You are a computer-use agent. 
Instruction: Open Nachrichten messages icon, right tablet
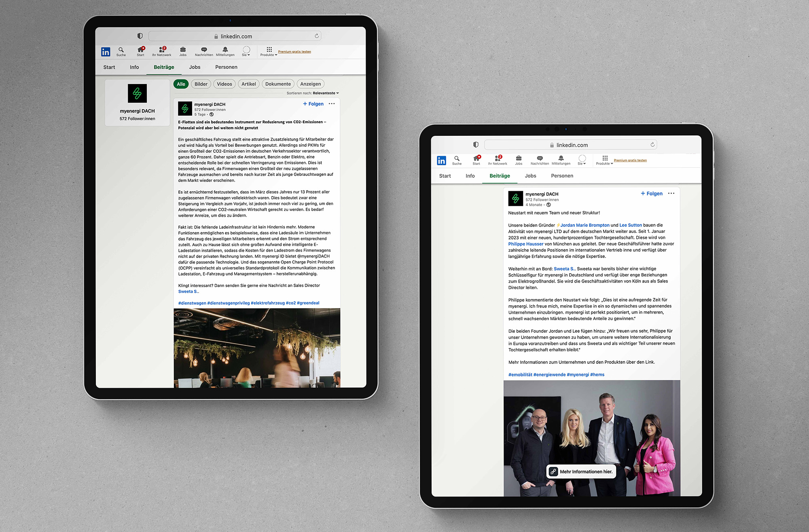[540, 160]
